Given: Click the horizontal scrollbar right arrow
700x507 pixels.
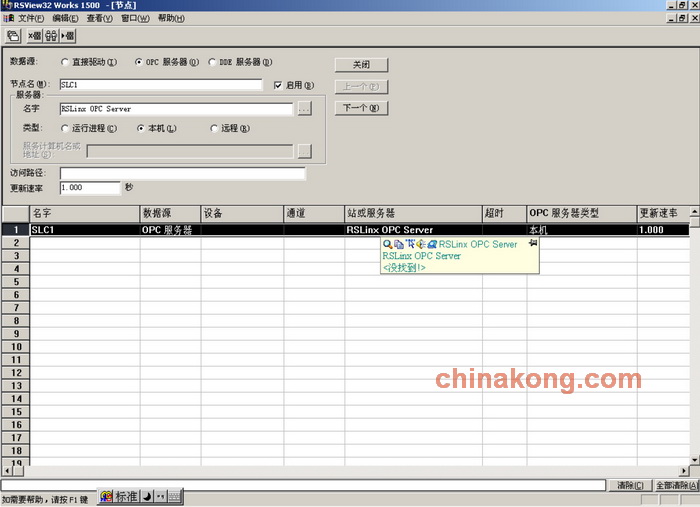Looking at the screenshot, I should [x=685, y=471].
